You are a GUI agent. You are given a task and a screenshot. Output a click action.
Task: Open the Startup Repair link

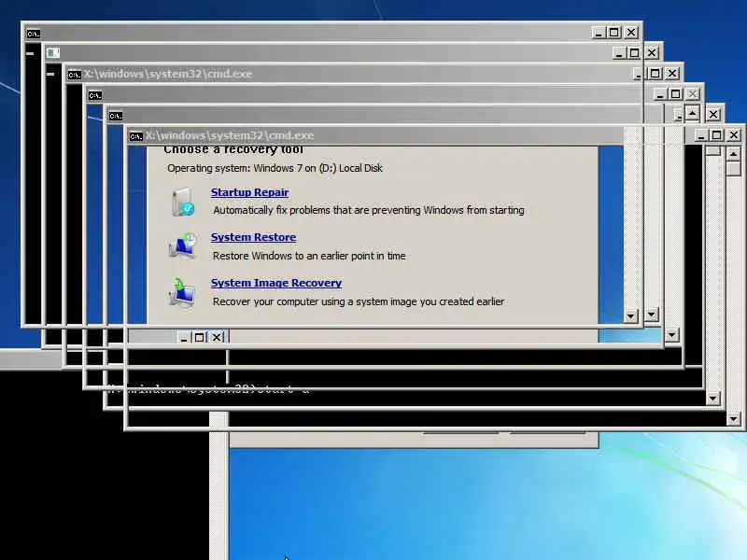pyautogui.click(x=249, y=192)
